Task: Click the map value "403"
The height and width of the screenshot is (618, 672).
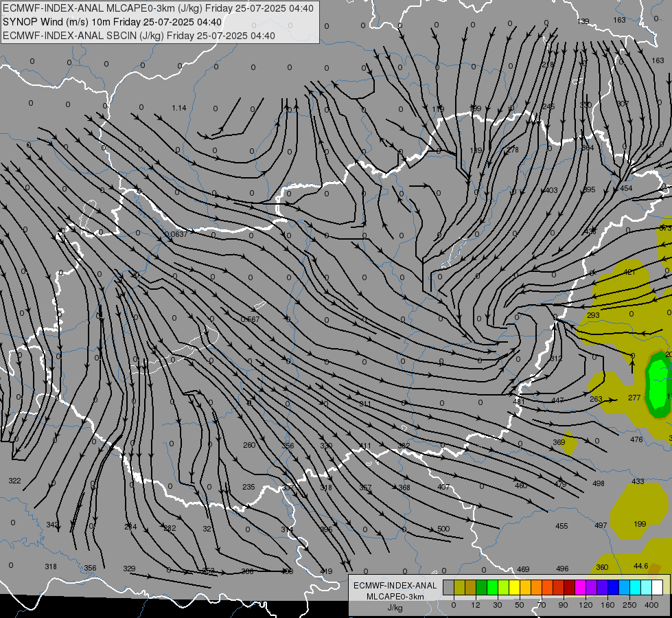Action: pos(551,190)
